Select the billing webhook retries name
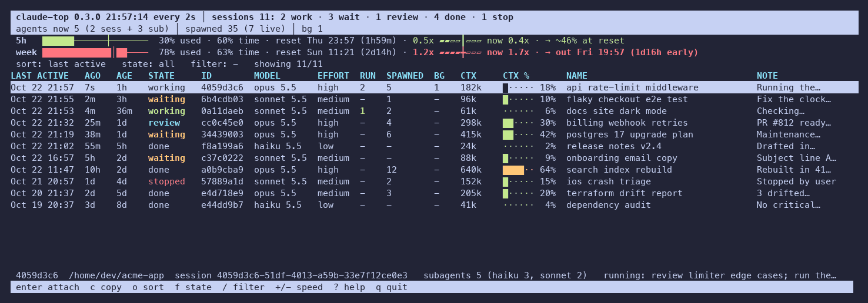Viewport: 868px width, 303px height. (x=627, y=123)
